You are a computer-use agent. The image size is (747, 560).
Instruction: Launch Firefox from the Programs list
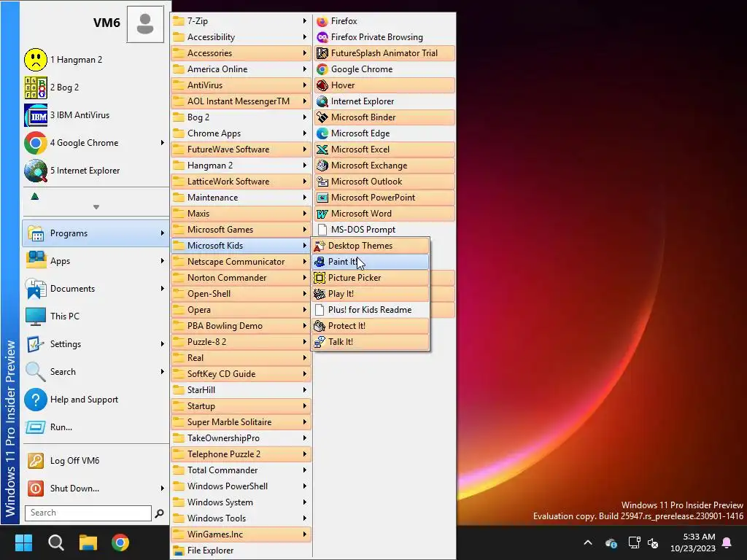(x=384, y=21)
